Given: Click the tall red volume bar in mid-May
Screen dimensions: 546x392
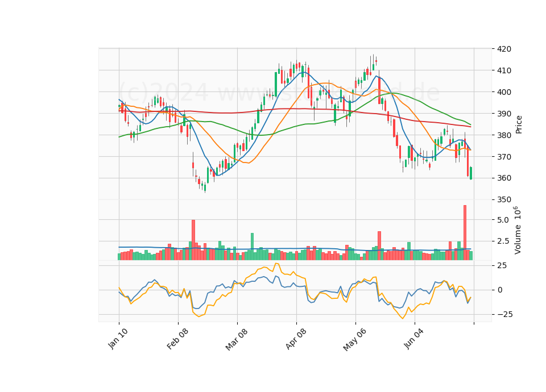Looking at the screenshot, I should point(379,245).
